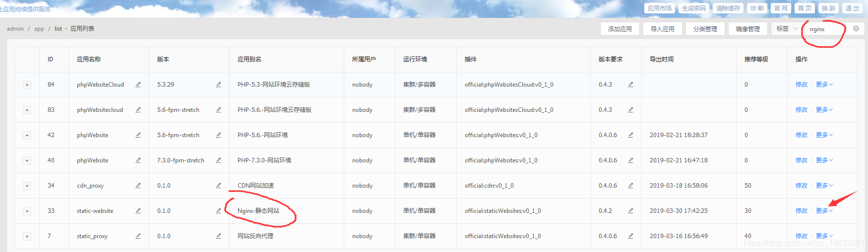Open 分类管理 category management

pyautogui.click(x=705, y=29)
